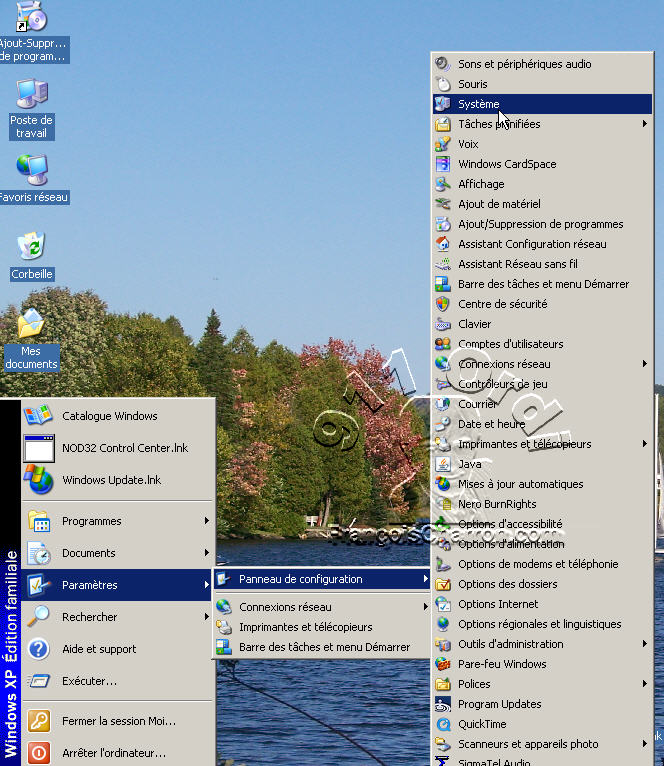Open Imprimantes et télécopieurs under Paramètres
The width and height of the screenshot is (664, 766).
(321, 627)
